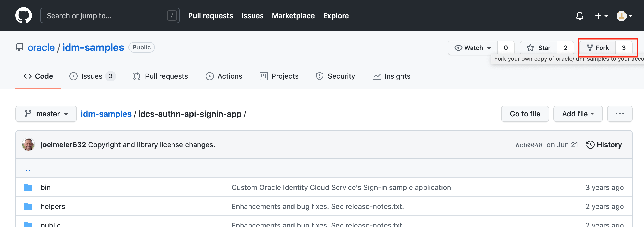The width and height of the screenshot is (644, 227).
Task: Click the Go to file button
Action: [x=525, y=114]
